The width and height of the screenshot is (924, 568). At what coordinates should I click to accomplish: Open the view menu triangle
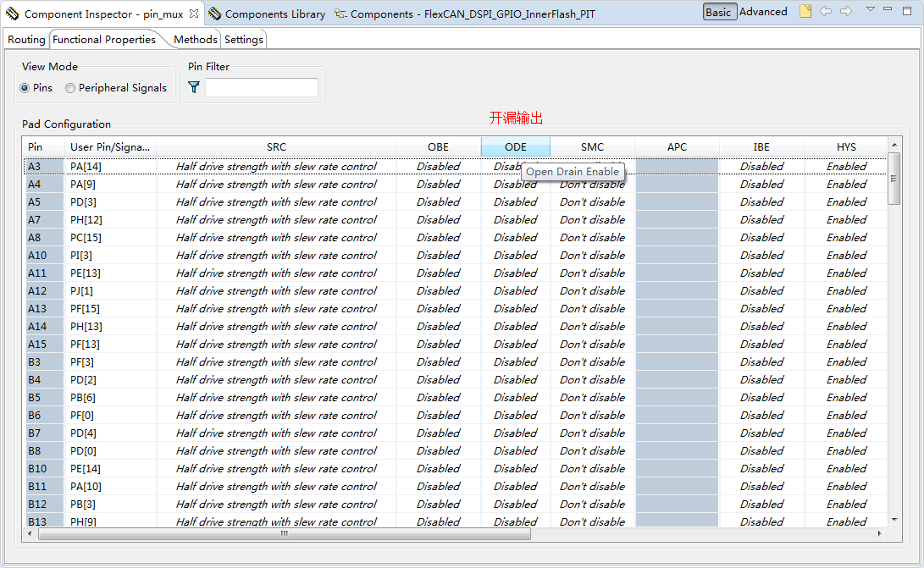tap(871, 9)
